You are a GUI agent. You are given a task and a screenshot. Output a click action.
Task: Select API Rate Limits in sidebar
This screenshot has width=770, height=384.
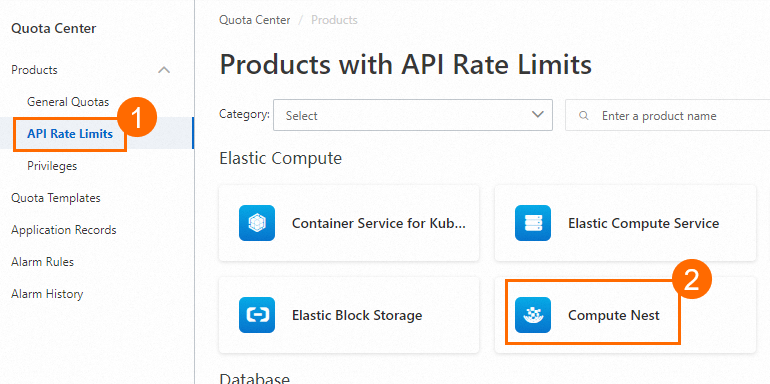click(x=70, y=134)
